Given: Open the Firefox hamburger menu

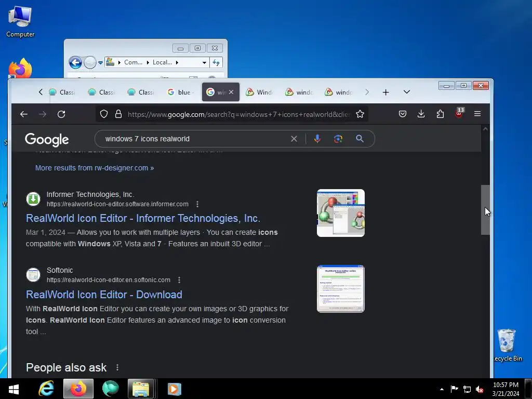Looking at the screenshot, I should 477,114.
